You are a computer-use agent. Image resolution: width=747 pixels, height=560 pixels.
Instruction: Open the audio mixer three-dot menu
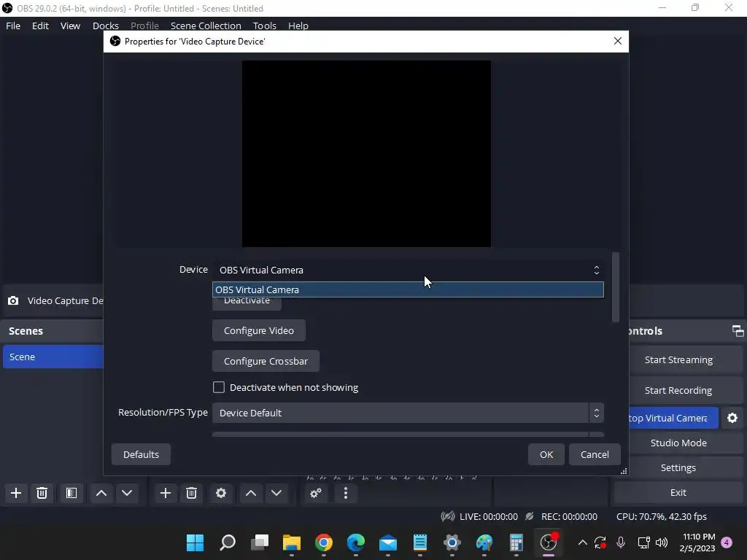[x=346, y=493]
